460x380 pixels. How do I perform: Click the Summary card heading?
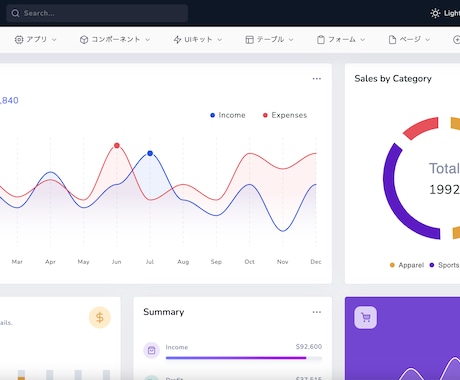pyautogui.click(x=164, y=312)
